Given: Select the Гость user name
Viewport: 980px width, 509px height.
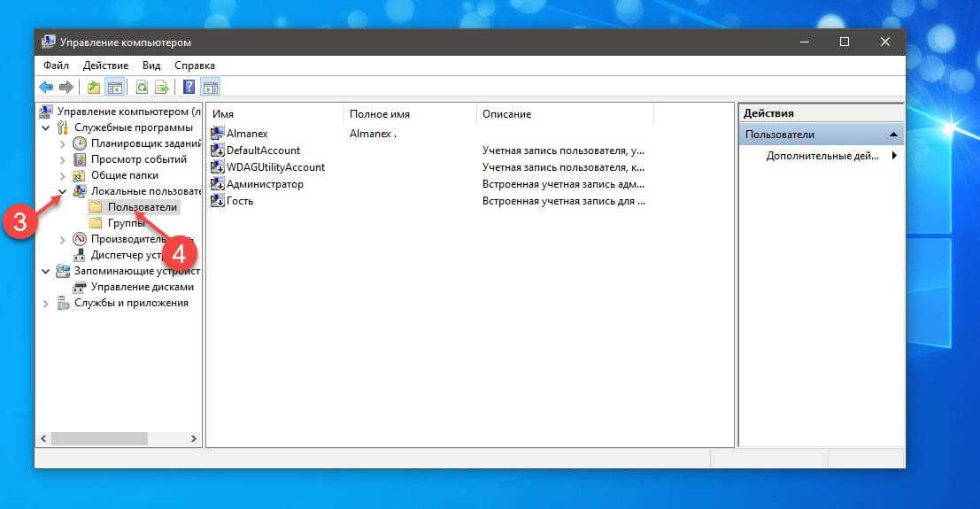Looking at the screenshot, I should (239, 201).
